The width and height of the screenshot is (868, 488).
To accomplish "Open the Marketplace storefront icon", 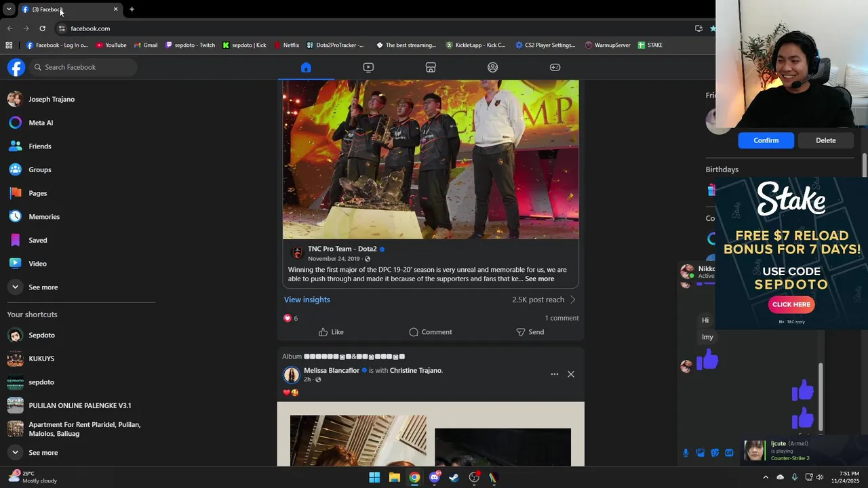I will pyautogui.click(x=431, y=67).
